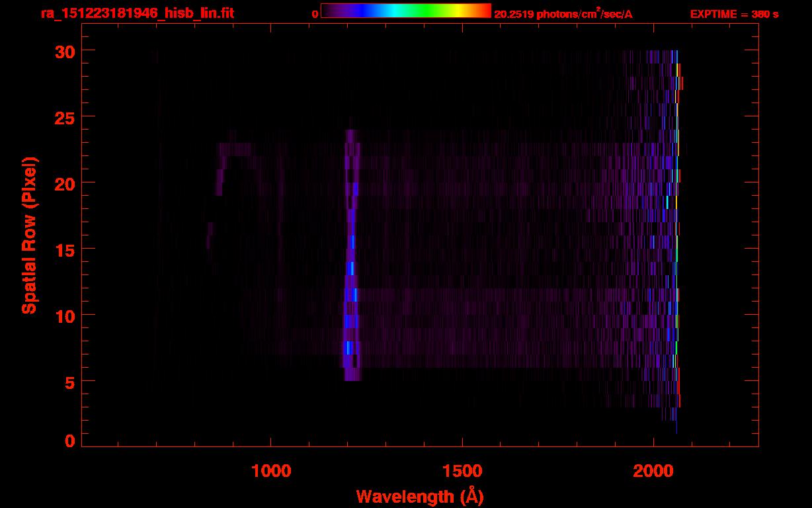Click the 20.2519 photons/cm²/sec/A label
Image resolution: width=812 pixels, height=508 pixels.
(563, 14)
